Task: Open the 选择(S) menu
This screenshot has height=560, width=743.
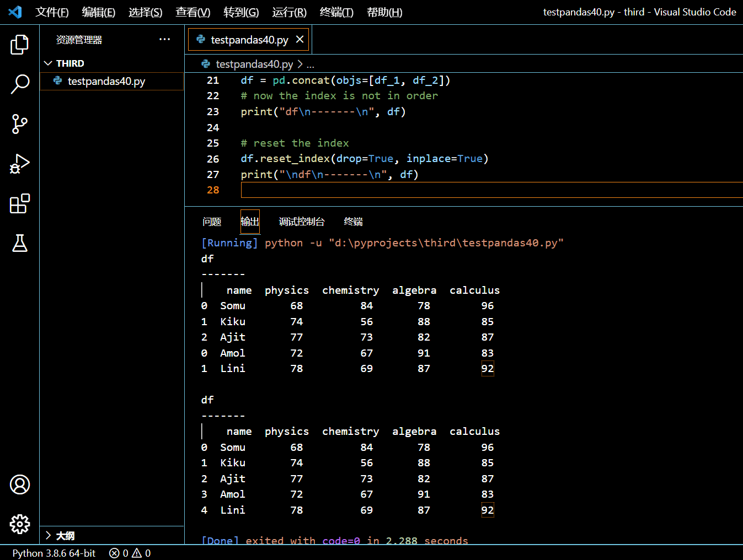Action: coord(146,12)
